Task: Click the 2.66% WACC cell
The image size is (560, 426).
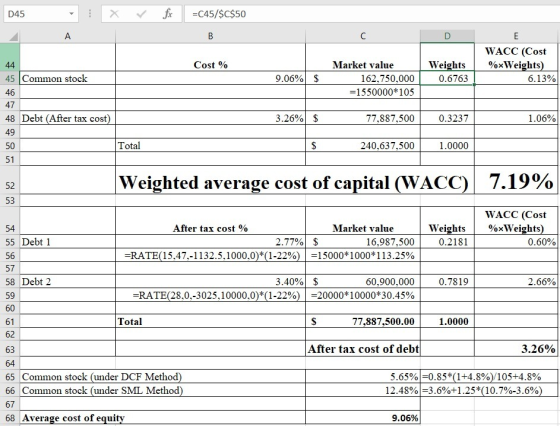Action: tap(516, 282)
